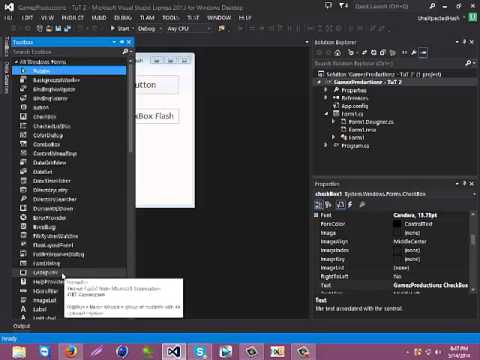Click wrench Properties icon in Solution Explorer toolbar
Image resolution: width=480 pixels, height=360 pixels.
[414, 53]
